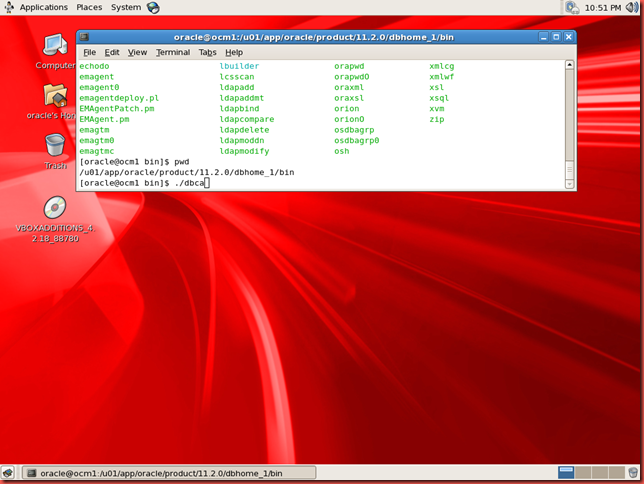Select the terminal taskbar button in bottom panel
This screenshot has height=484, width=644.
169,473
